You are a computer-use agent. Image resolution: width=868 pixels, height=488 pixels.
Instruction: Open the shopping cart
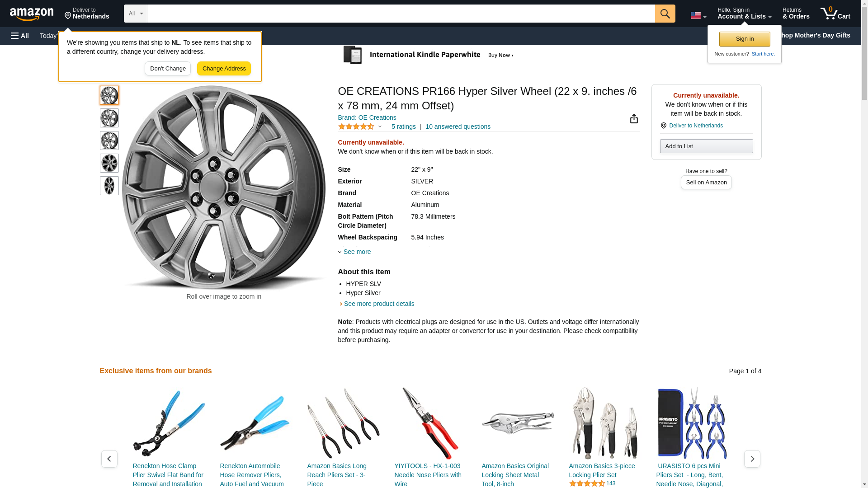pyautogui.click(x=835, y=14)
